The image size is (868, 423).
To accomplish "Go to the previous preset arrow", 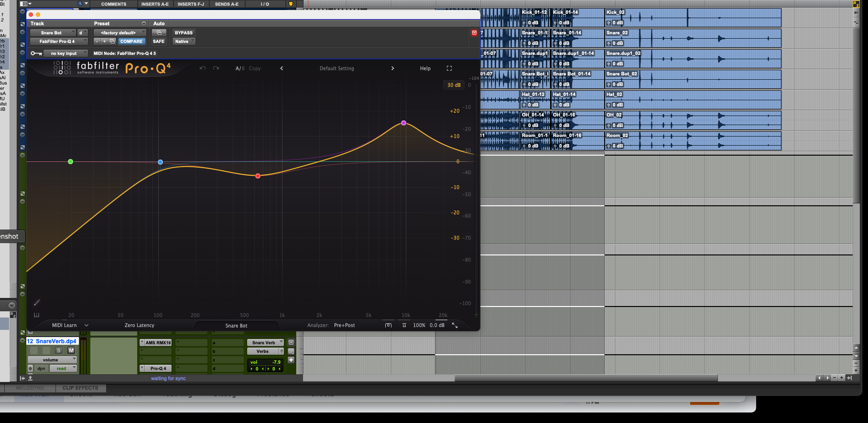I will (x=282, y=68).
